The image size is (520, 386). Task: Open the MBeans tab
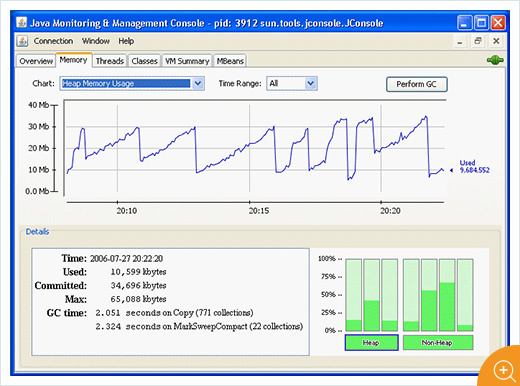tap(230, 61)
